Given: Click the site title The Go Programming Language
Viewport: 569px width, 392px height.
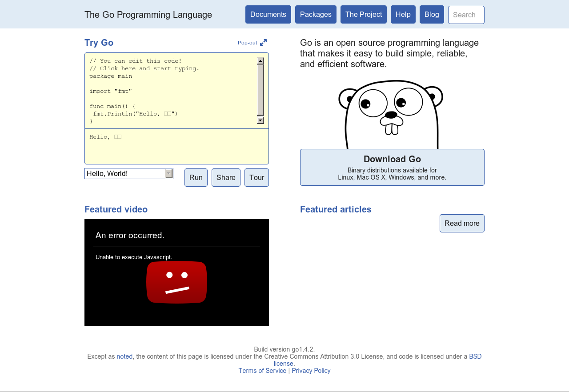Looking at the screenshot, I should (x=148, y=15).
